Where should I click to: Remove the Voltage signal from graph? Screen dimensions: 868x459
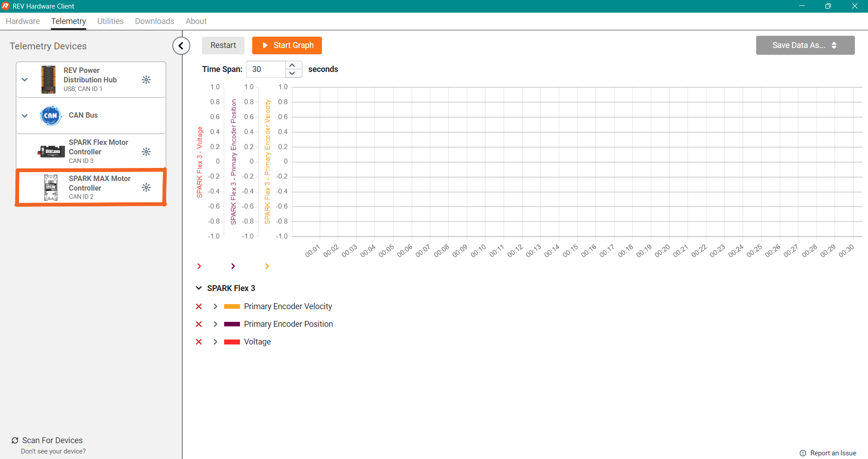click(199, 342)
